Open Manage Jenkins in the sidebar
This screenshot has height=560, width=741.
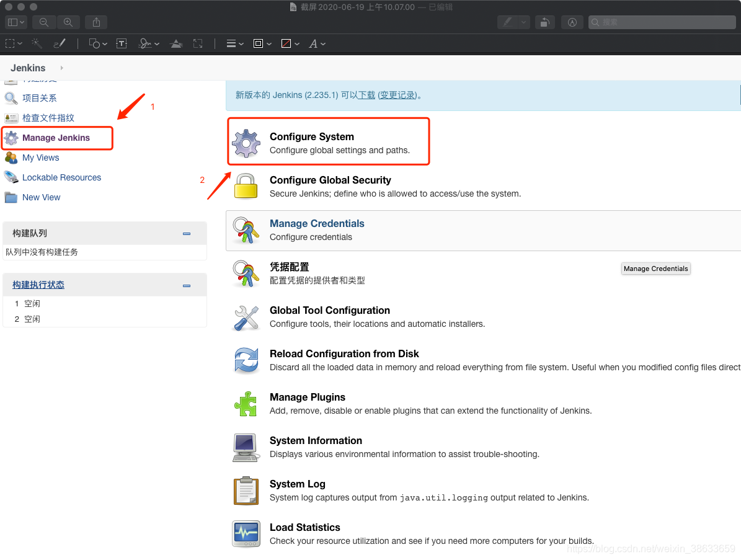click(56, 138)
